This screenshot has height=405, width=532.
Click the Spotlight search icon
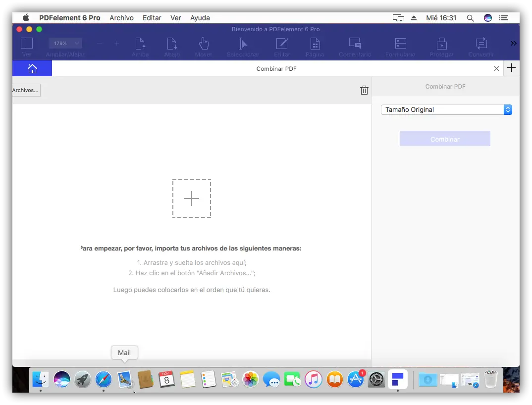coord(470,18)
